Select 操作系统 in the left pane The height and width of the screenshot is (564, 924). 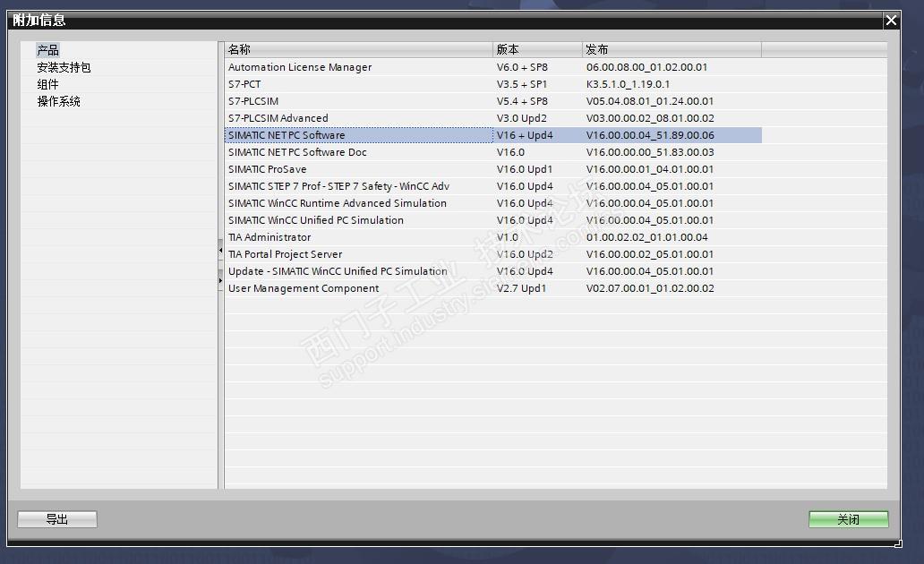(58, 101)
